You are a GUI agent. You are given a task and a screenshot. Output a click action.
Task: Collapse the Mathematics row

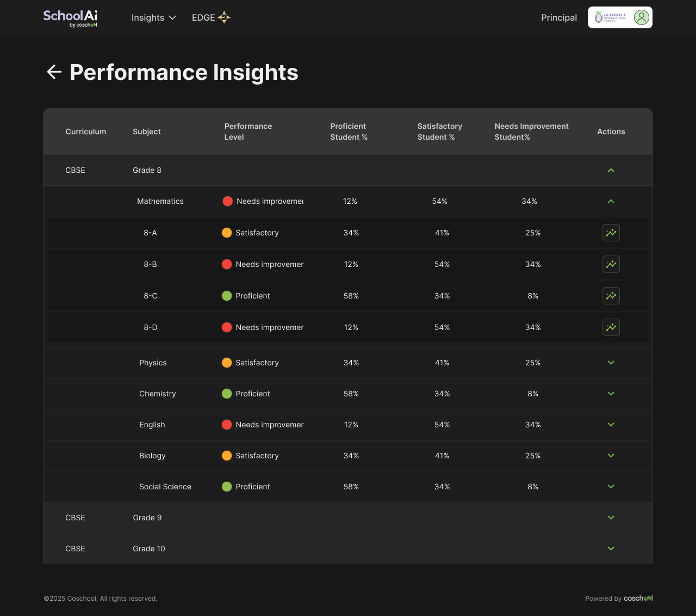(x=611, y=201)
